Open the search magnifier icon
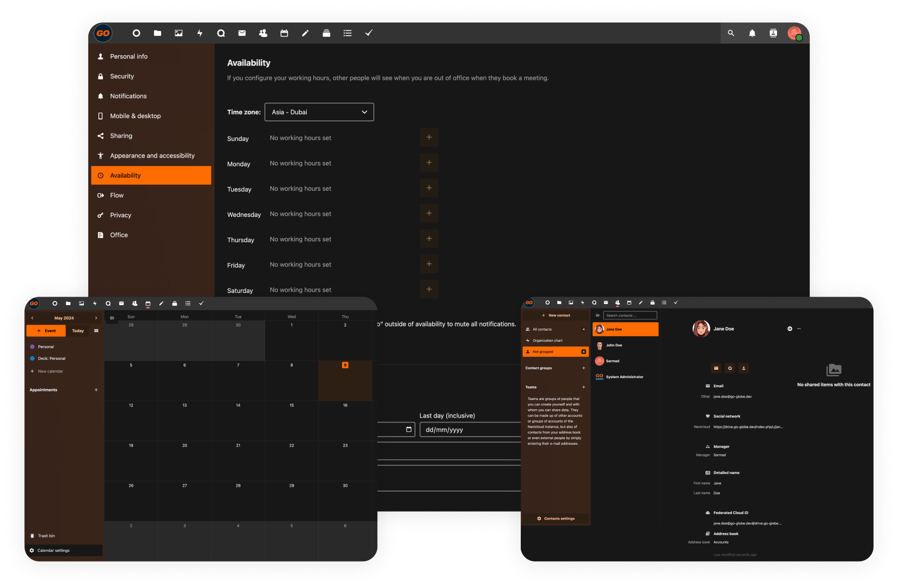This screenshot has width=898, height=588. (x=731, y=33)
